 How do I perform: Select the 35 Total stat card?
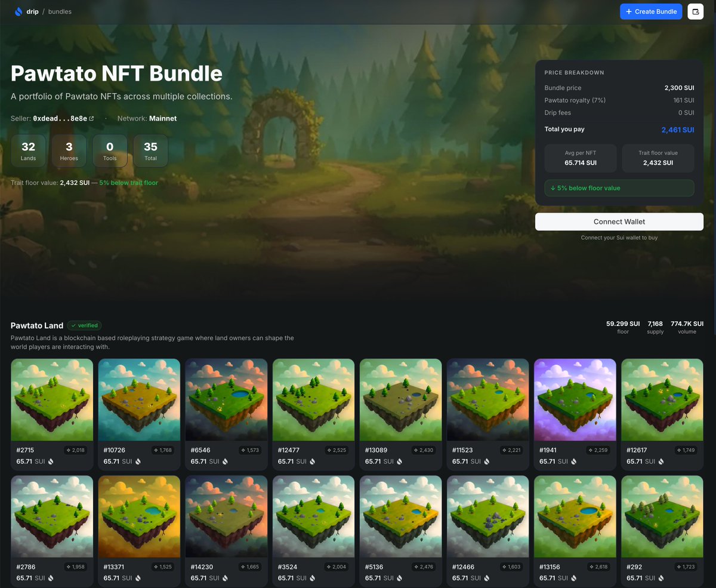coord(150,151)
